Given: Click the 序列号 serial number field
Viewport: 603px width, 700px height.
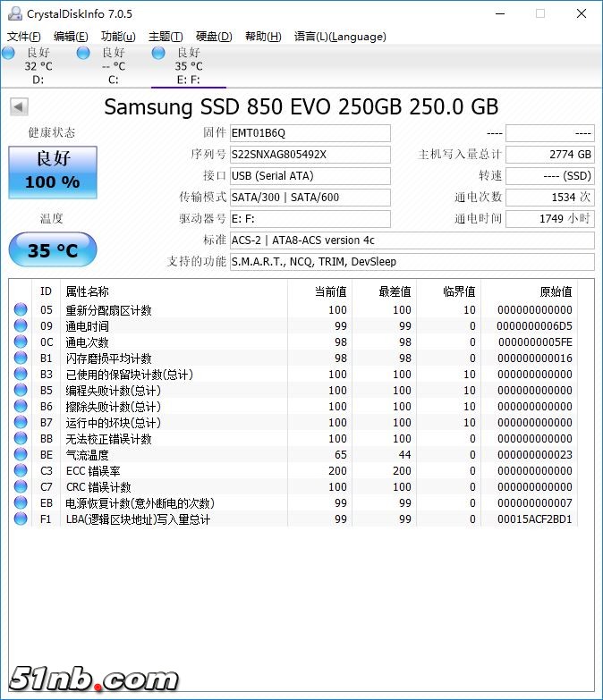Looking at the screenshot, I should (310, 155).
